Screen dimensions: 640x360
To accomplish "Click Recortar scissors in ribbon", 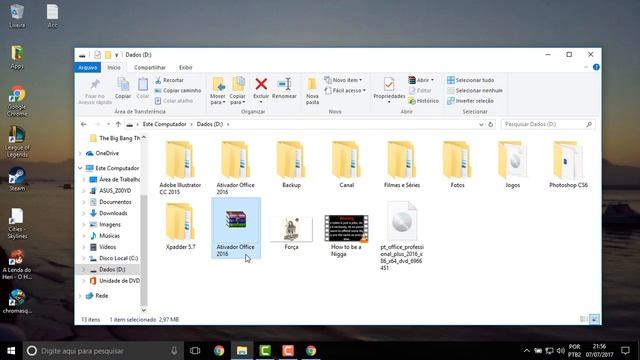I will pos(169,80).
